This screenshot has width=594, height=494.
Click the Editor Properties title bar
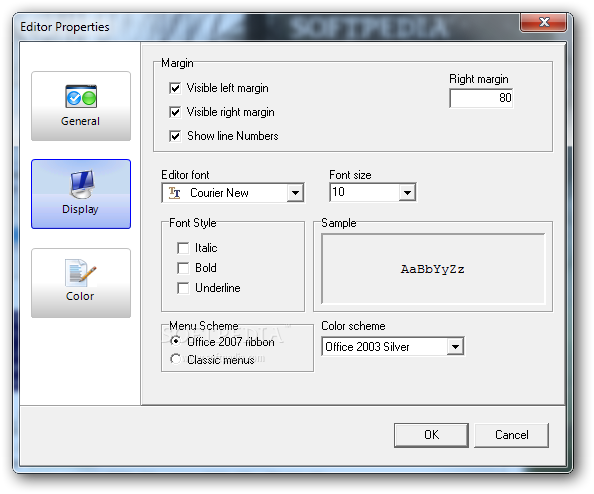265,27
